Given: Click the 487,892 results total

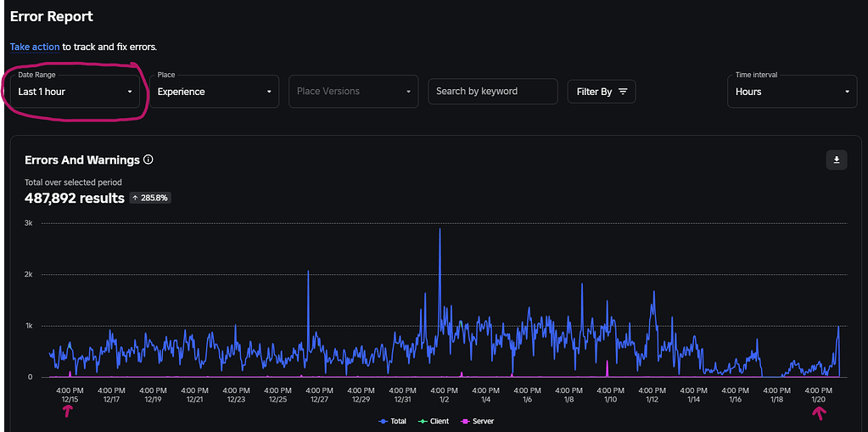Looking at the screenshot, I should click(x=75, y=198).
